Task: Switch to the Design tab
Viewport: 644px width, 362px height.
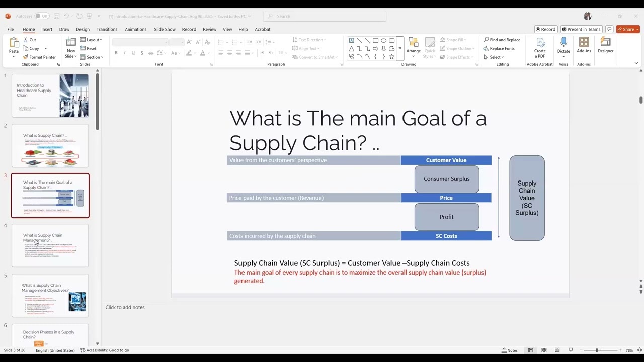Action: tap(83, 29)
